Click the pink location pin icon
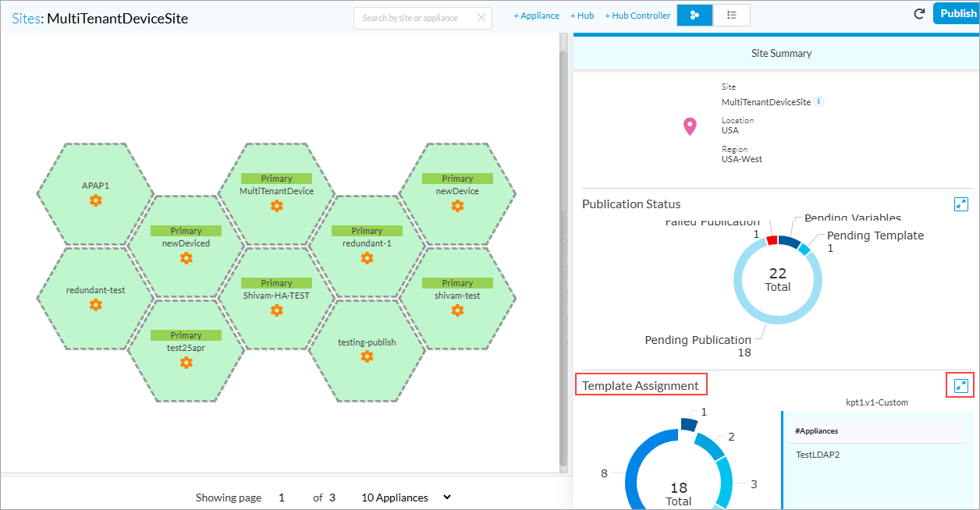Image resolution: width=980 pixels, height=510 pixels. point(690,126)
